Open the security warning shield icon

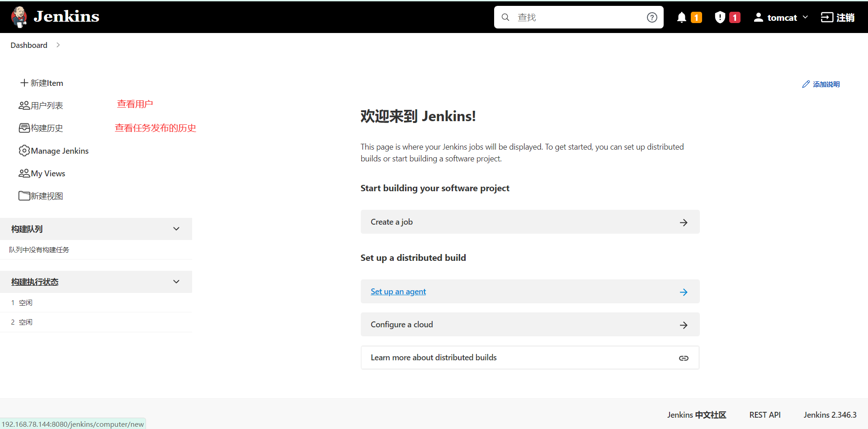[720, 17]
